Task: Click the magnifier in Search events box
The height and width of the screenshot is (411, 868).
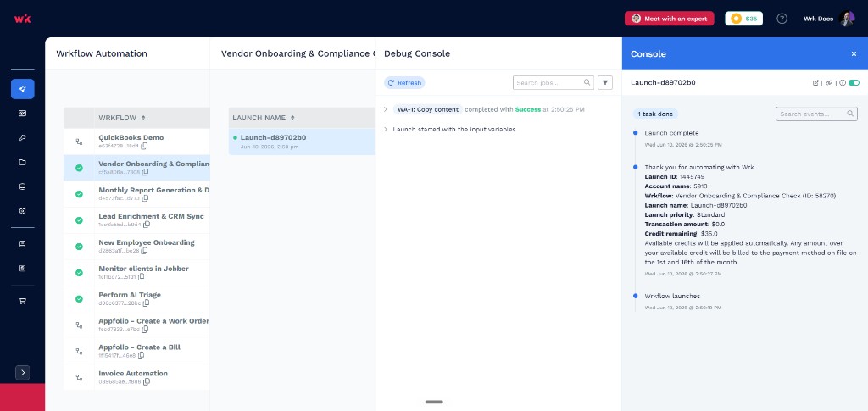Action: tap(850, 114)
